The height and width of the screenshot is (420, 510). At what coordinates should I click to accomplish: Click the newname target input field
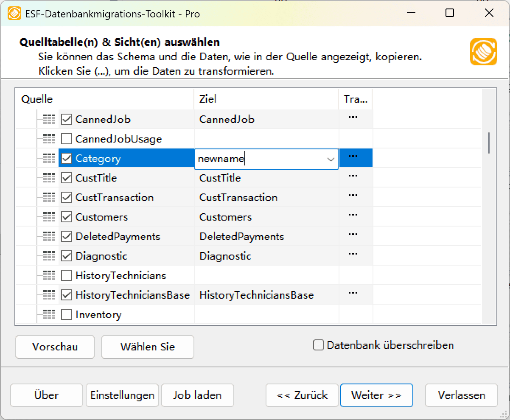pyautogui.click(x=259, y=159)
